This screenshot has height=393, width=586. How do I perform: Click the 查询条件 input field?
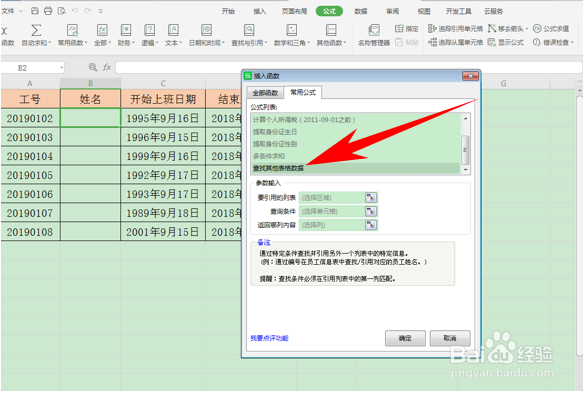click(332, 211)
